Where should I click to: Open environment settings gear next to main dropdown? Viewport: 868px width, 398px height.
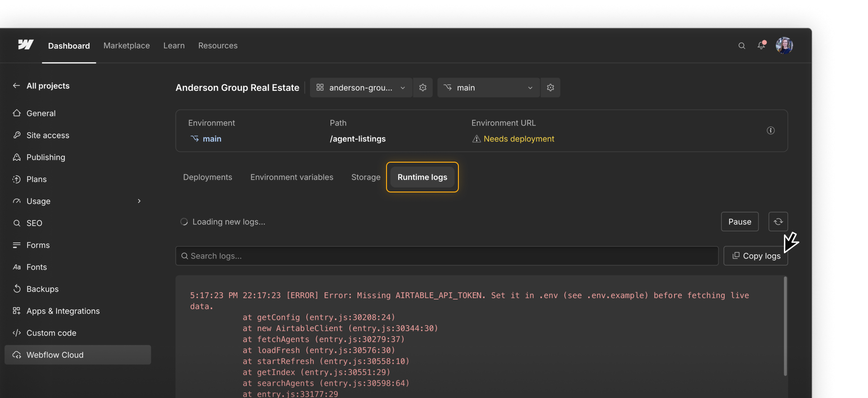(550, 88)
